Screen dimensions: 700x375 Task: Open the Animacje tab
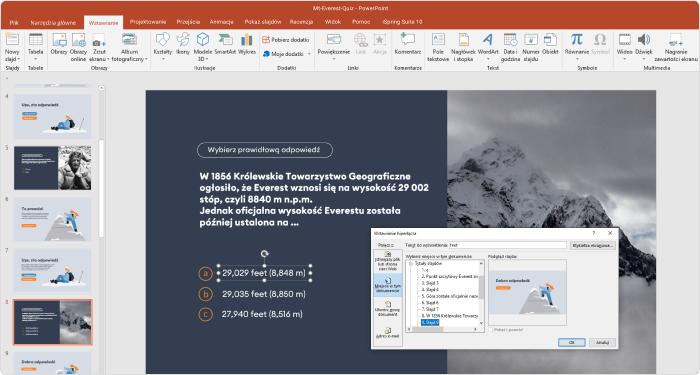221,22
